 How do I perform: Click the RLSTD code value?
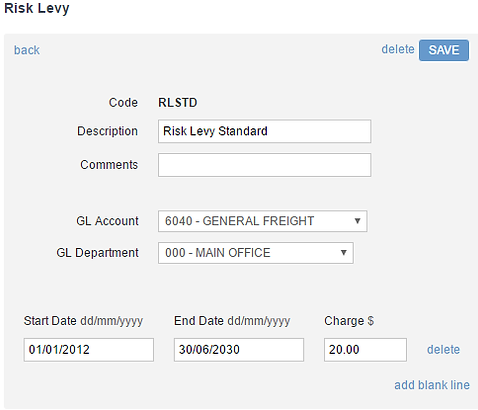point(178,103)
